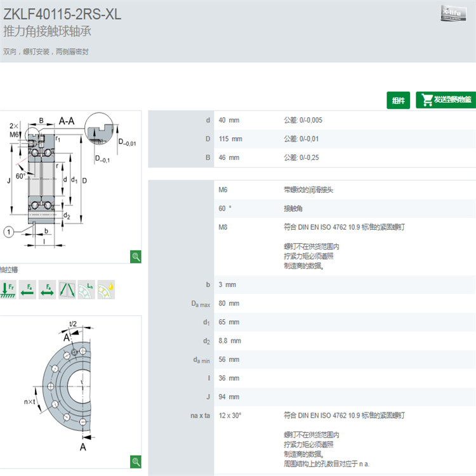Click the na x ta value 12 x 30°
This screenshot has height=476, width=476.
click(230, 416)
